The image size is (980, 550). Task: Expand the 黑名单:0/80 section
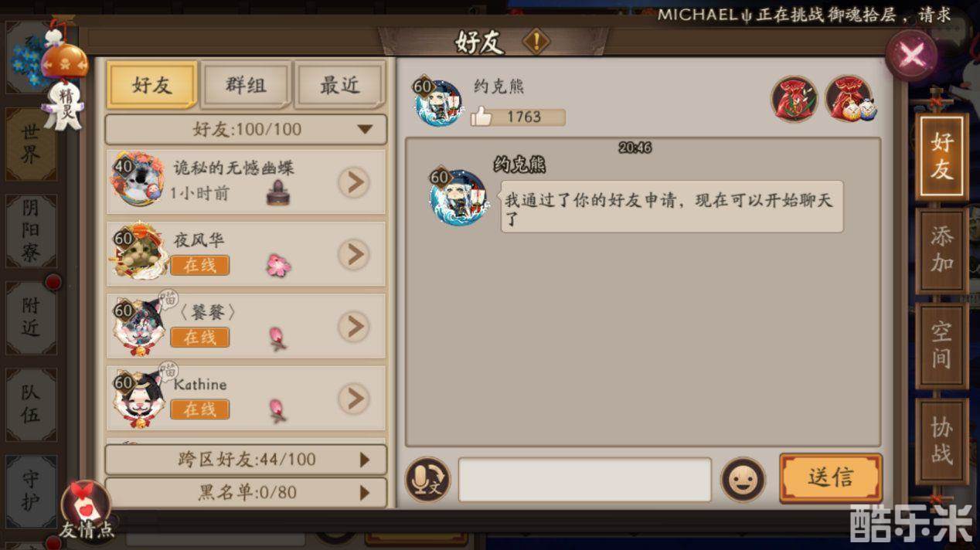point(246,492)
